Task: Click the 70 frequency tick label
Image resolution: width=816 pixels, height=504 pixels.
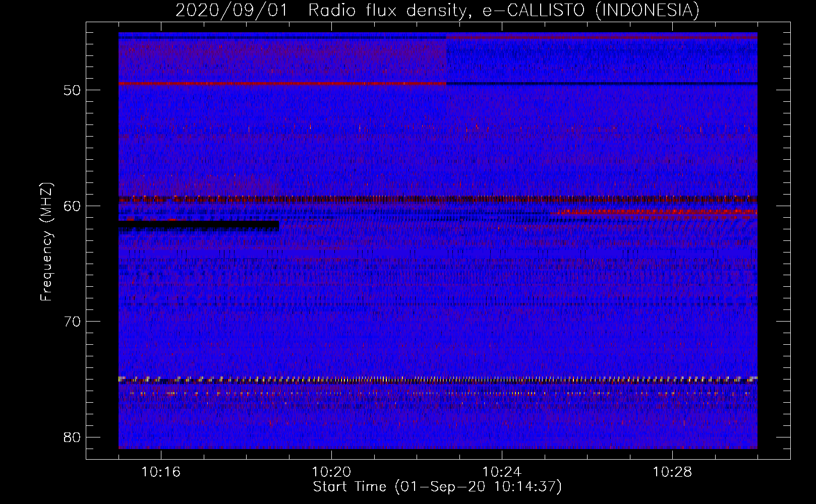Action: click(72, 322)
